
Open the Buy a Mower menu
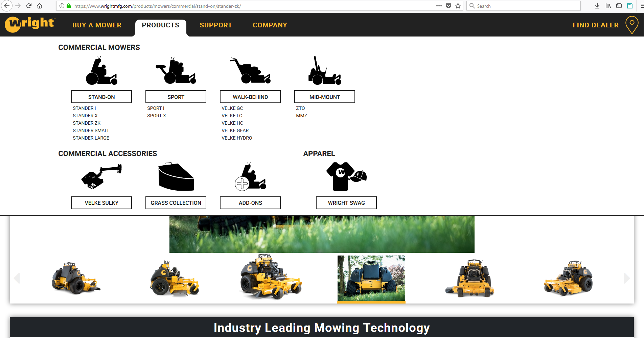click(x=97, y=25)
